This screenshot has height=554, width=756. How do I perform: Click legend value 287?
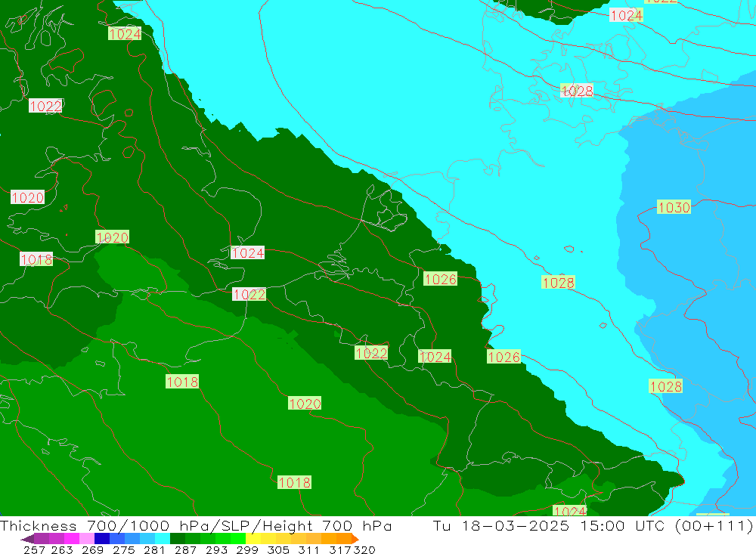click(185, 549)
